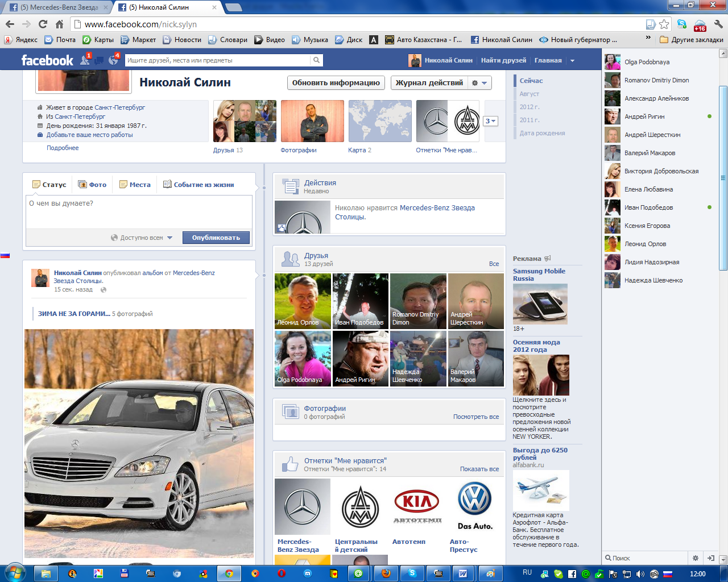
Task: Open Добавьте ваше место работы link
Action: tap(90, 135)
